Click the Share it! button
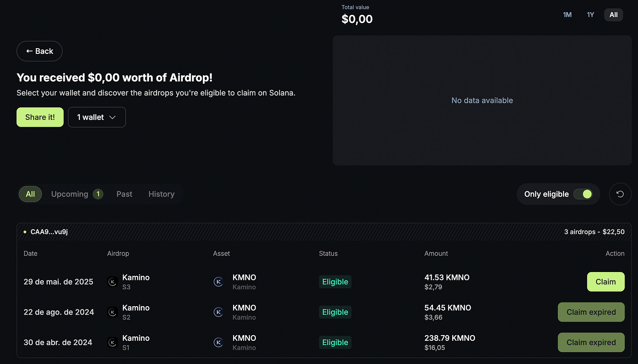 [40, 117]
